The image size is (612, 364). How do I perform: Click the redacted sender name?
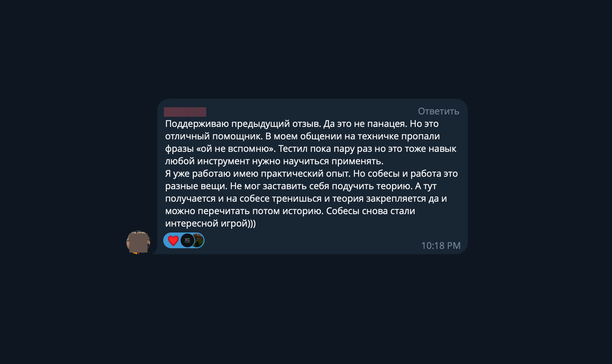185,112
